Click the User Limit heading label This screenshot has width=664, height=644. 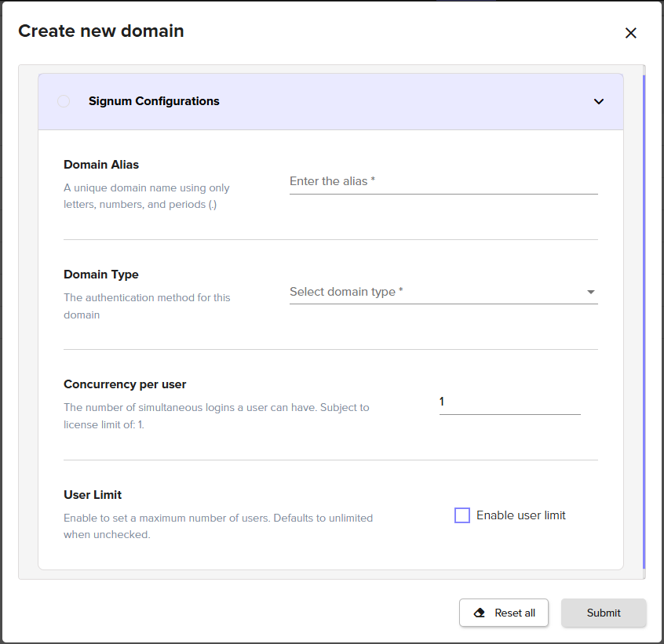point(93,495)
